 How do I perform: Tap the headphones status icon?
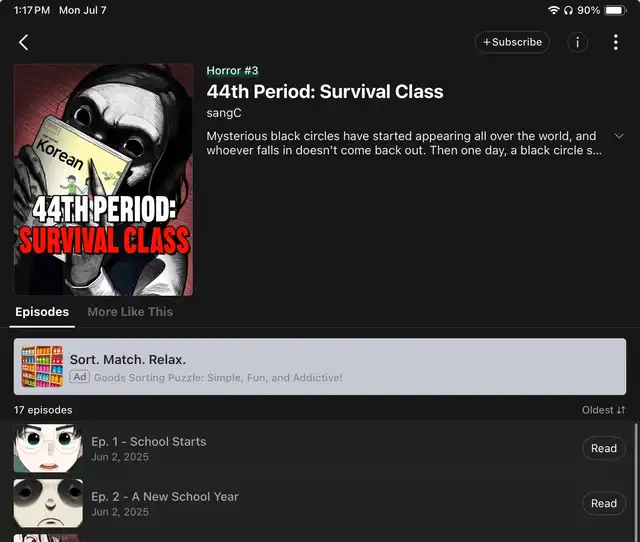pos(568,10)
